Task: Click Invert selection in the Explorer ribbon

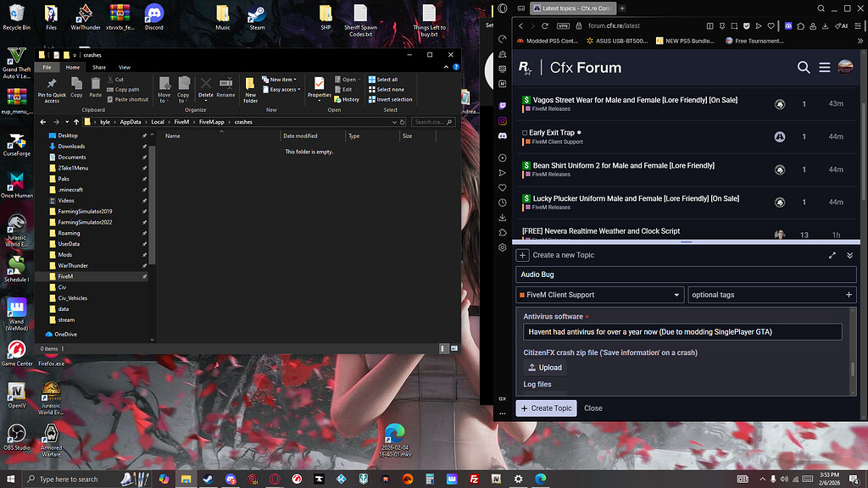Action: pyautogui.click(x=390, y=100)
